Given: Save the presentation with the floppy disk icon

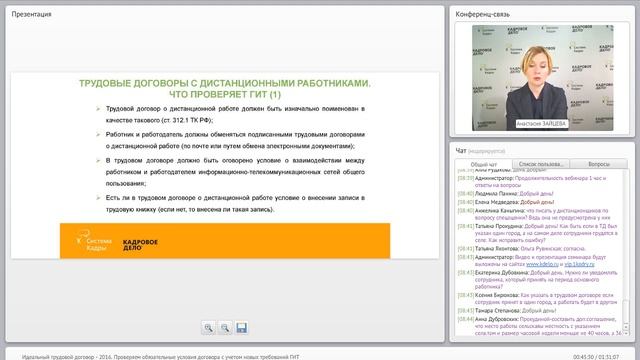Looking at the screenshot, I should tap(242, 328).
